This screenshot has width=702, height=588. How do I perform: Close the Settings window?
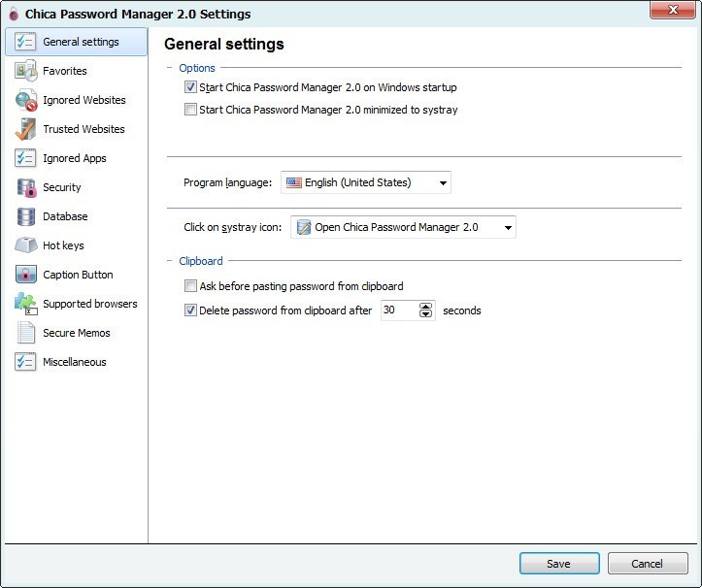pos(673,10)
